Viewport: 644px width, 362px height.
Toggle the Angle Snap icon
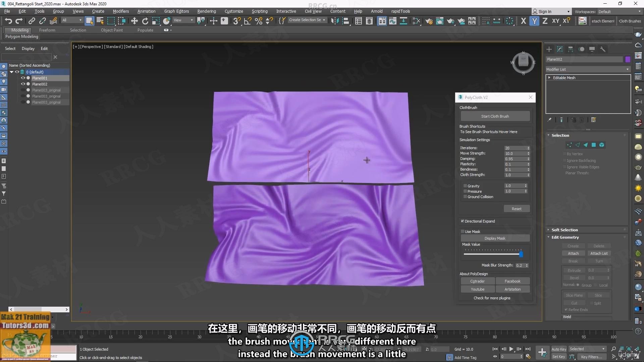pyautogui.click(x=248, y=21)
